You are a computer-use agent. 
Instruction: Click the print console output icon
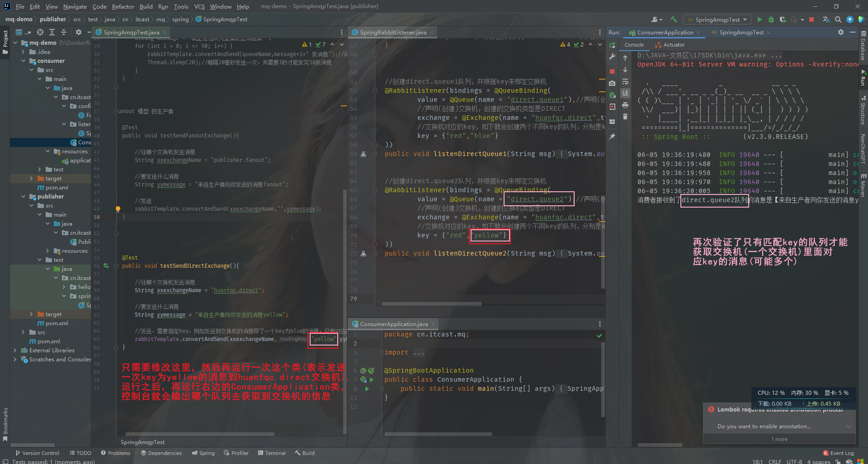[x=625, y=105]
